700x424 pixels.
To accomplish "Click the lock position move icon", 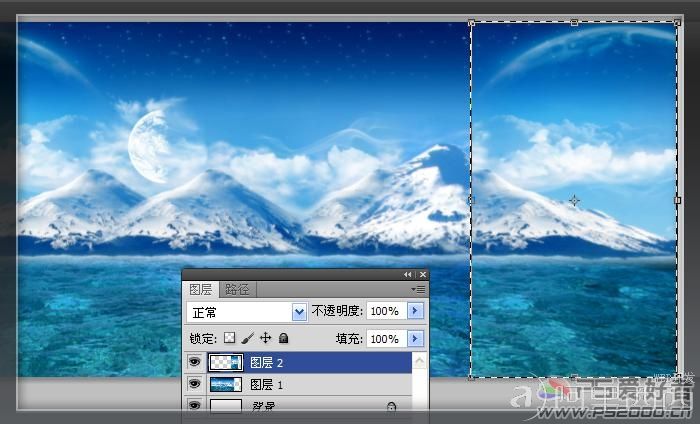I will (266, 339).
